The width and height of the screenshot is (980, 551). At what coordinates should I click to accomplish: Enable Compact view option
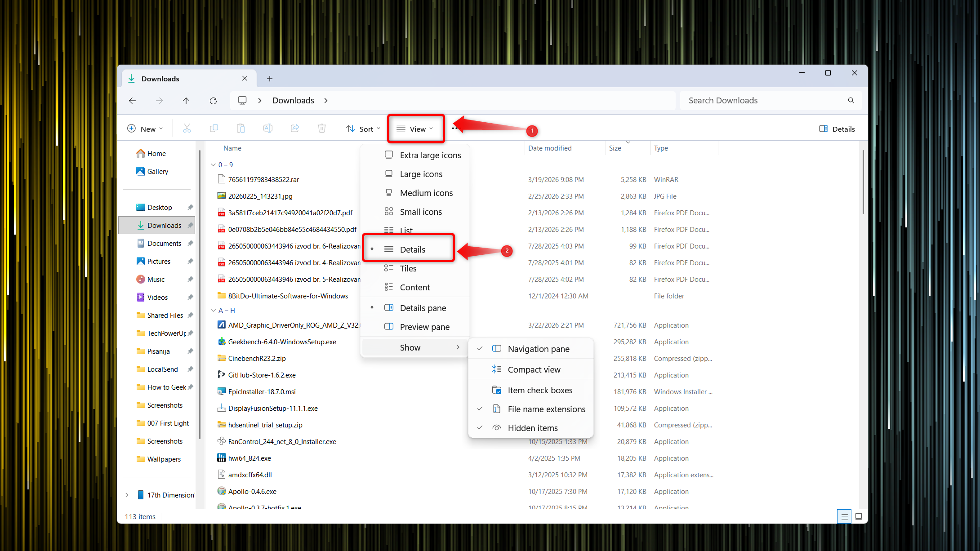[x=531, y=369]
